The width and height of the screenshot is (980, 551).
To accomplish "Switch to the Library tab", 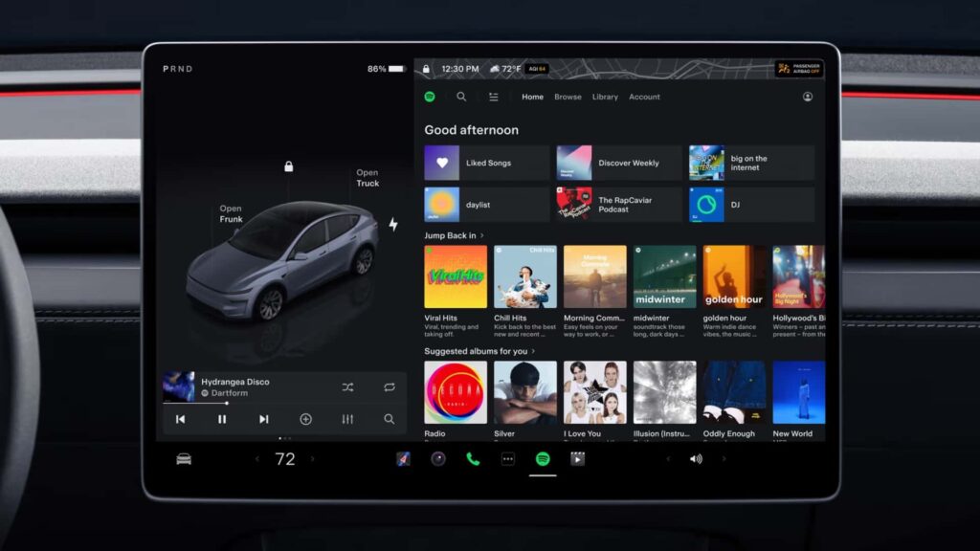I will pos(605,97).
